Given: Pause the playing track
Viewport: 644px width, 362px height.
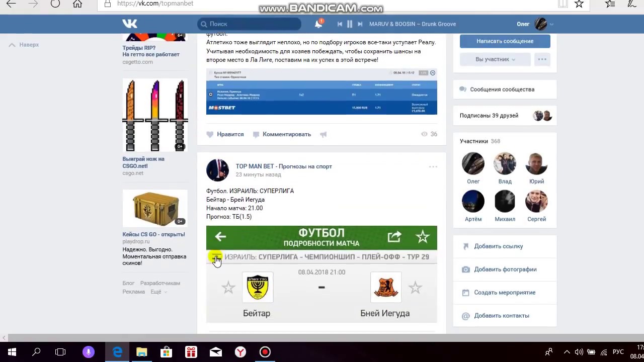Looking at the screenshot, I should tap(350, 24).
